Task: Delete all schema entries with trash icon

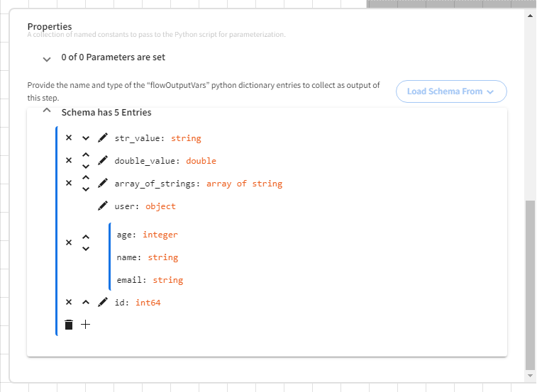Action: pyautogui.click(x=69, y=325)
